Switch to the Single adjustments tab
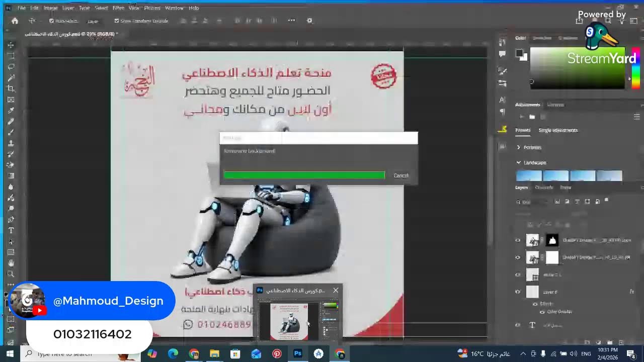Viewport: 644px width, 362px height. (558, 130)
